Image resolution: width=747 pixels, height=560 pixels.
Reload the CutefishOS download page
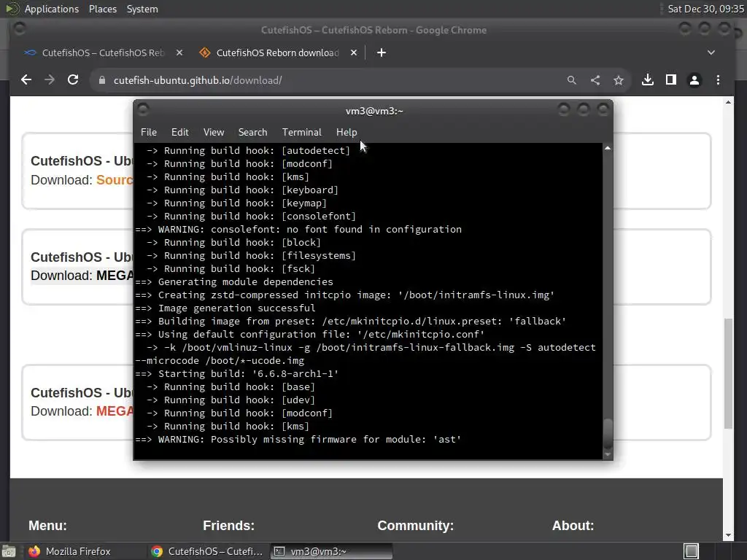73,80
